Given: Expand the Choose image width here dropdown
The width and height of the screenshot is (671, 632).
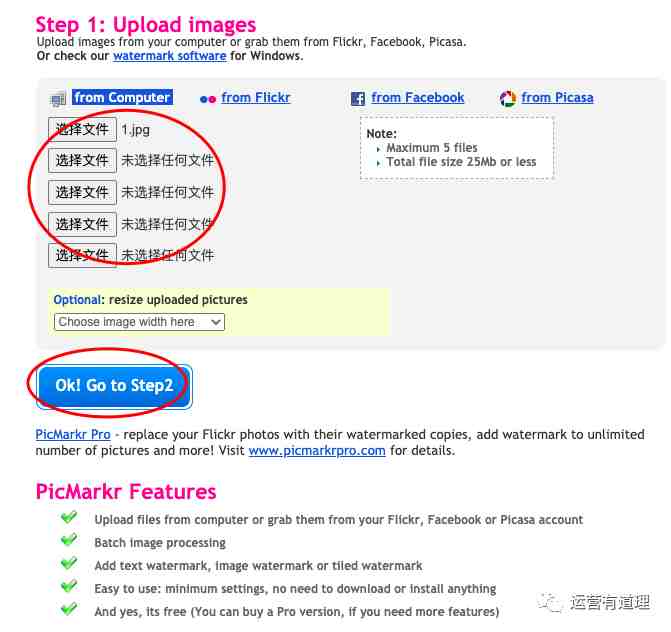Looking at the screenshot, I should (139, 322).
